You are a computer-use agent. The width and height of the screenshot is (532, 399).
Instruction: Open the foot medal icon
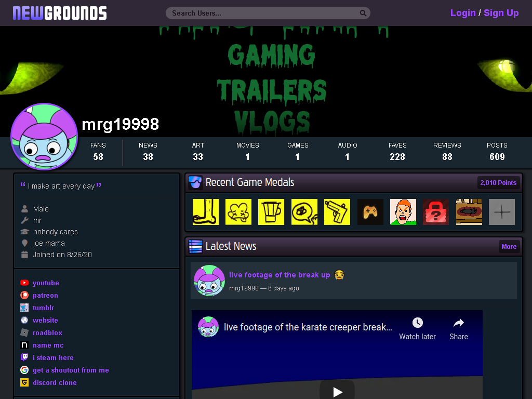click(206, 212)
